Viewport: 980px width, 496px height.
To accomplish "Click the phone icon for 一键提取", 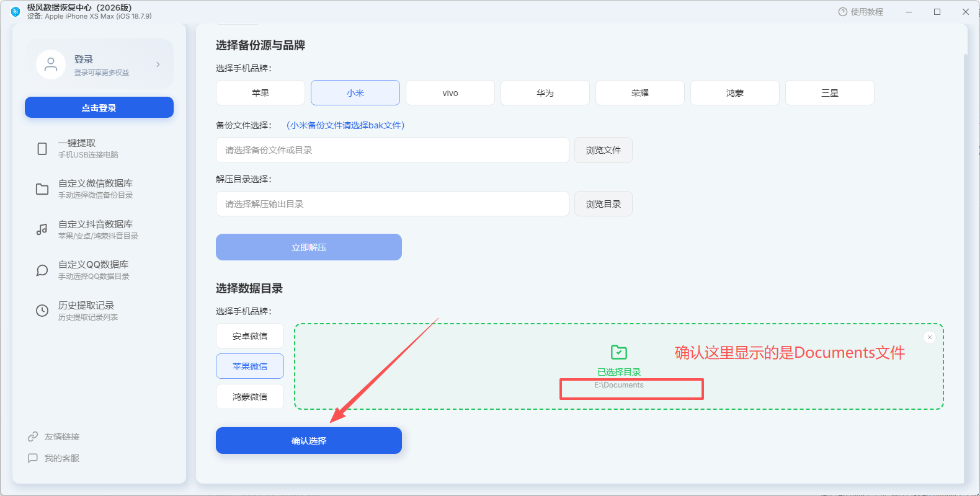I will click(42, 149).
